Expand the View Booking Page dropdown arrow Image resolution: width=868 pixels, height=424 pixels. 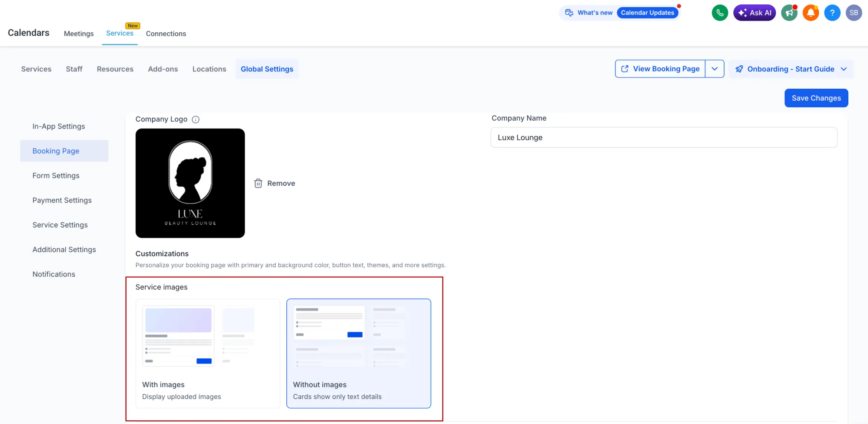pyautogui.click(x=715, y=69)
